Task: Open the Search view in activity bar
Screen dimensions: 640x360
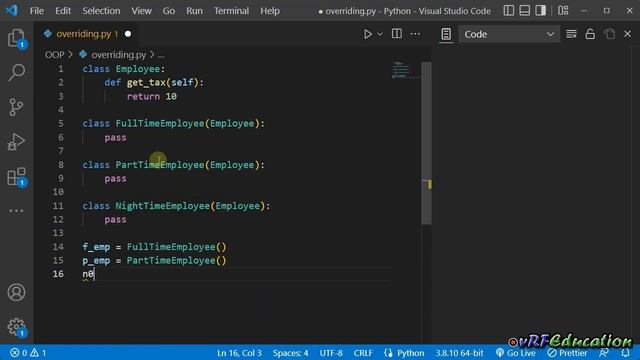Action: [x=16, y=72]
